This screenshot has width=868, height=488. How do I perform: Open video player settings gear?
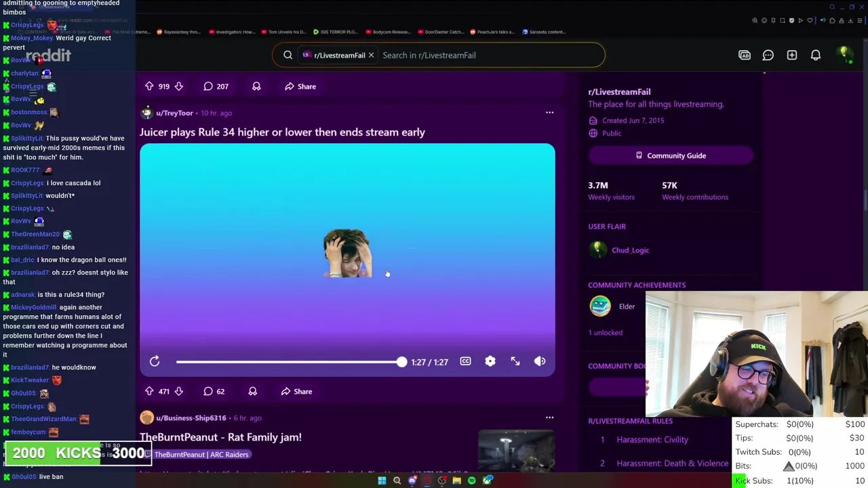click(x=490, y=361)
